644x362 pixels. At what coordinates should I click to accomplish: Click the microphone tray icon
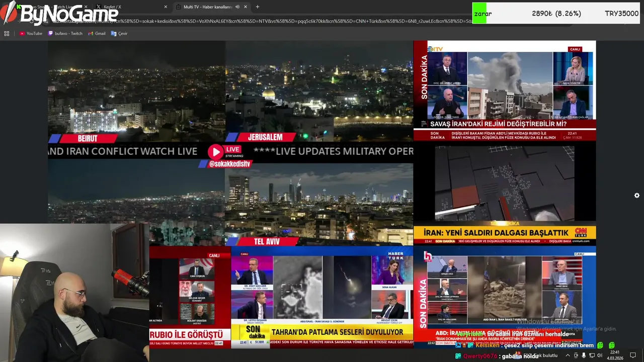click(x=584, y=355)
